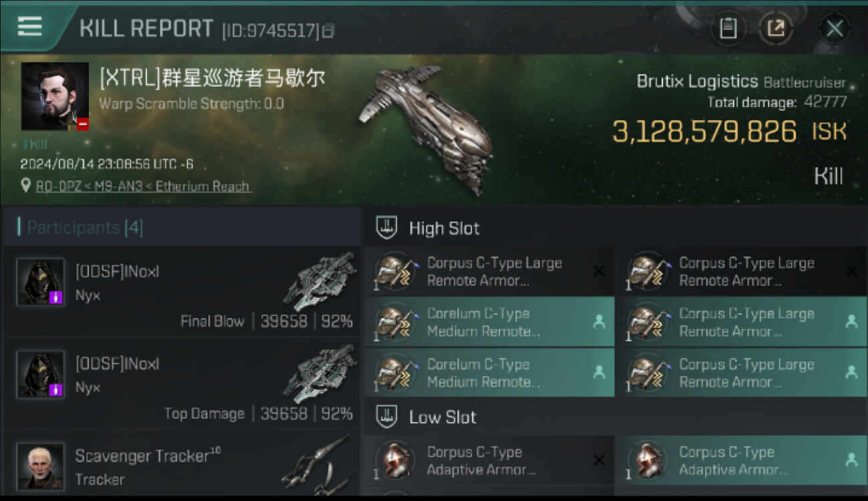Copy the kill report ID icon

pyautogui.click(x=329, y=30)
